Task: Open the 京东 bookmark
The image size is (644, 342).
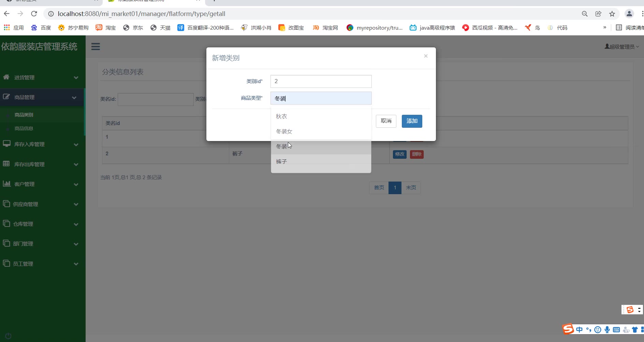Action: (133, 28)
